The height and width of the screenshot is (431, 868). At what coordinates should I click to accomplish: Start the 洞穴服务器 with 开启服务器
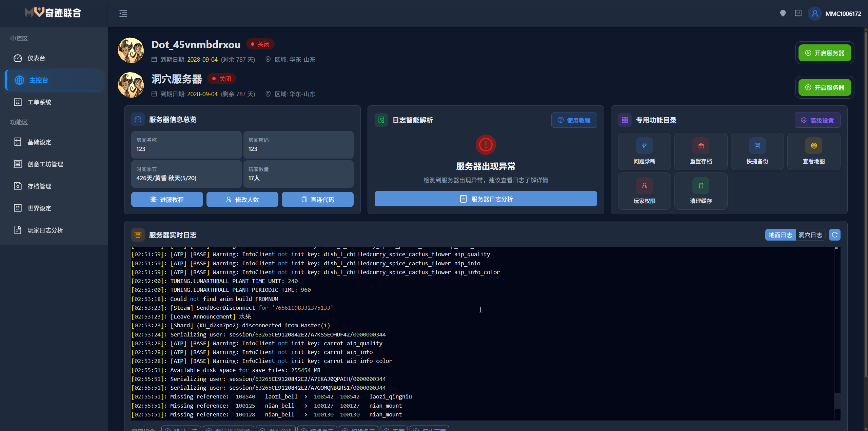coord(825,87)
